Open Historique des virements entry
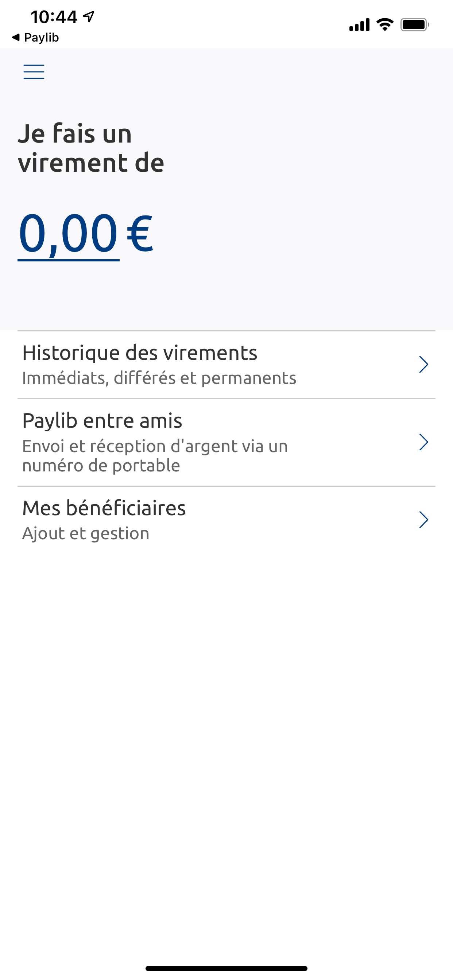Screen dimensions: 453x980 (140, 353)
